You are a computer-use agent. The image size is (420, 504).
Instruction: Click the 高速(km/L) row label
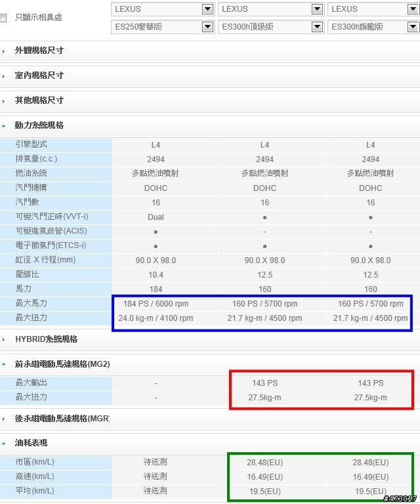tap(35, 476)
